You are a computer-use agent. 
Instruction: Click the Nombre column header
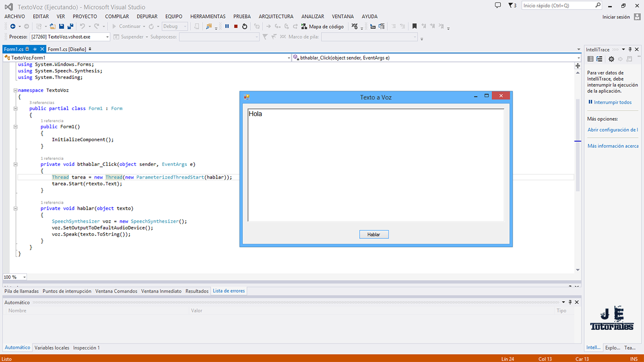coord(17,311)
